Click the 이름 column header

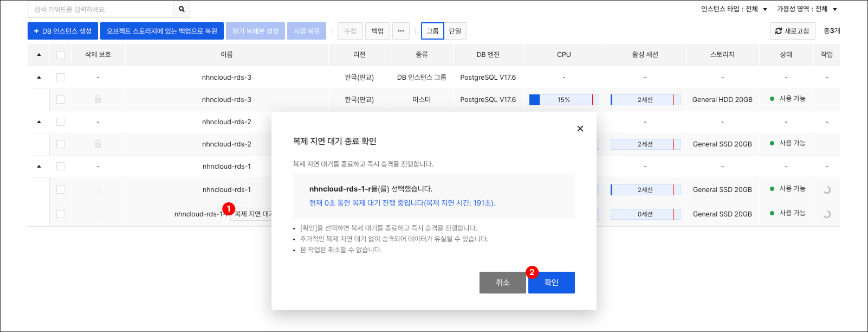tap(226, 55)
